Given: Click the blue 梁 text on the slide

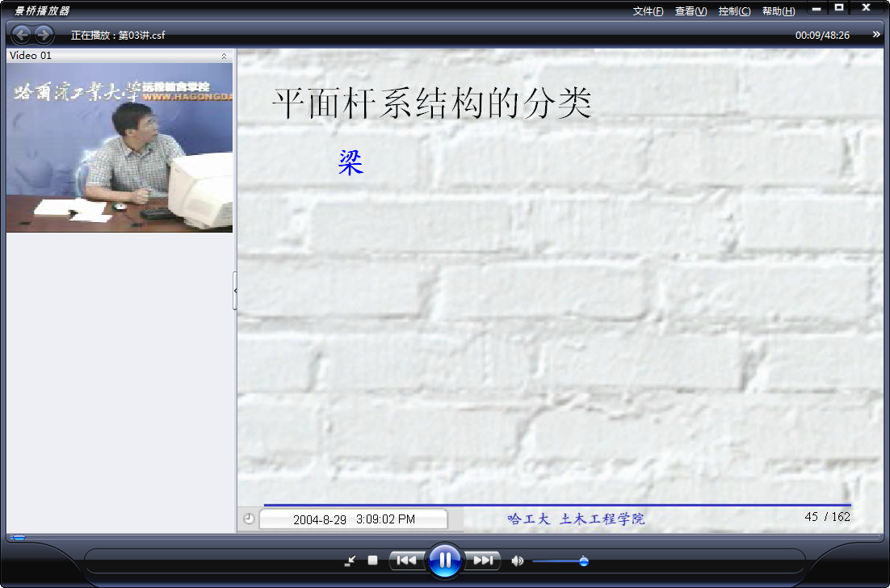Looking at the screenshot, I should click(x=351, y=162).
